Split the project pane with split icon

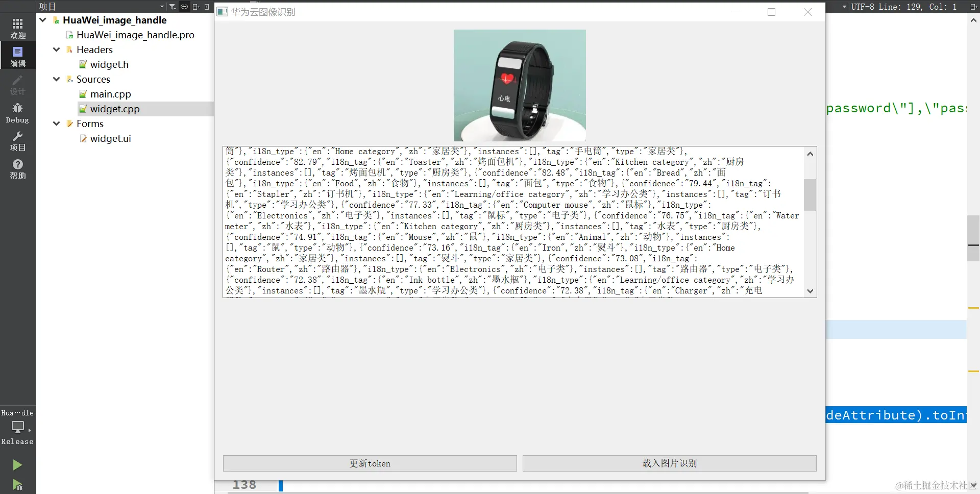click(x=196, y=7)
